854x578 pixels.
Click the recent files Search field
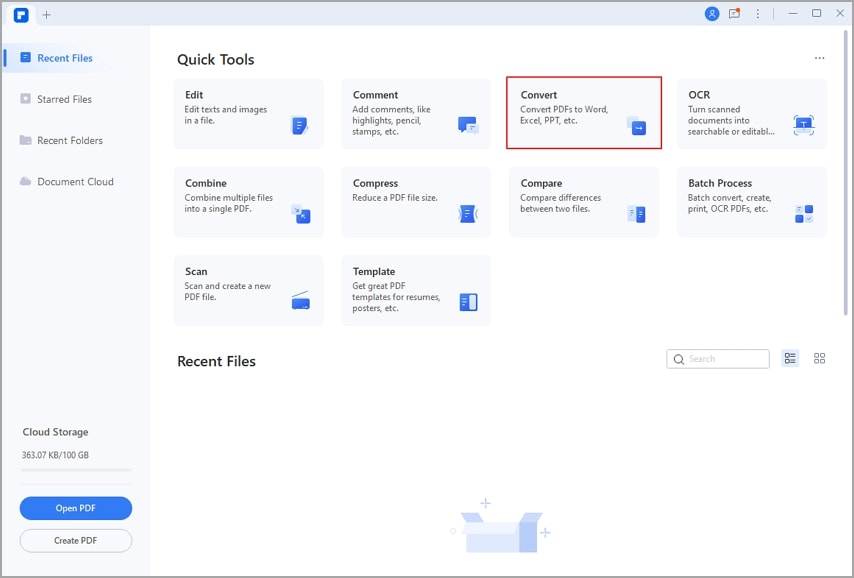pyautogui.click(x=718, y=359)
